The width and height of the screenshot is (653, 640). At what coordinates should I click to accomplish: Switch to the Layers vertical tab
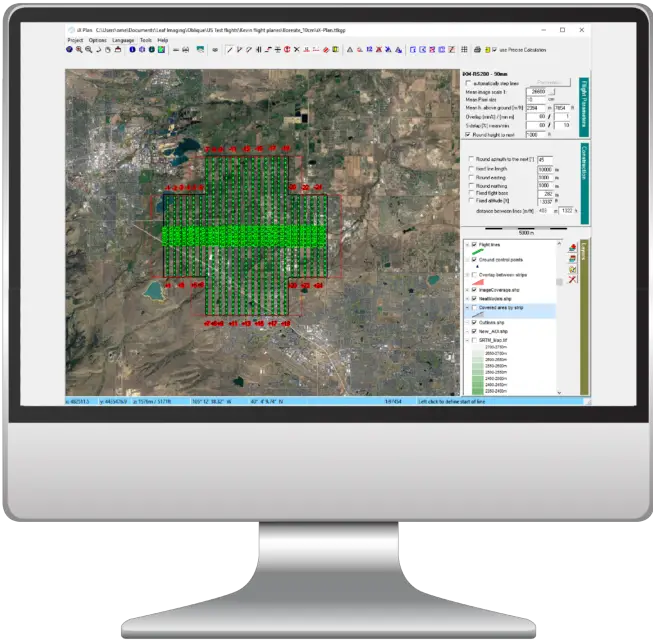(x=584, y=316)
